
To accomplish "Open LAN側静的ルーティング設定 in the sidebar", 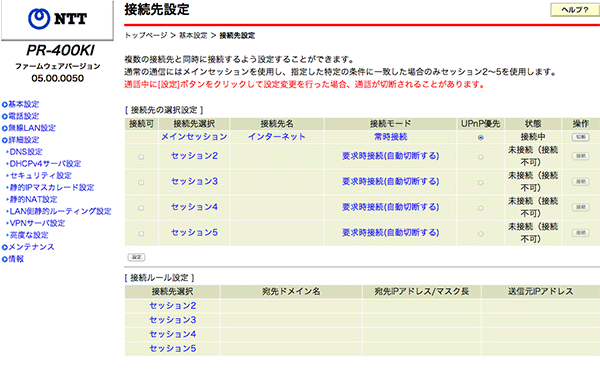I will click(59, 211).
